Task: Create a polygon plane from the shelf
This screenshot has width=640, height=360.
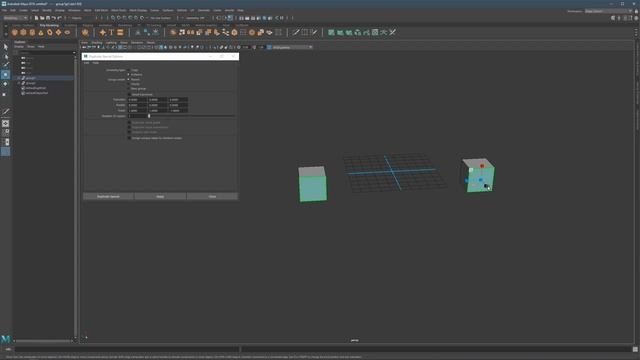Action: tap(58, 32)
